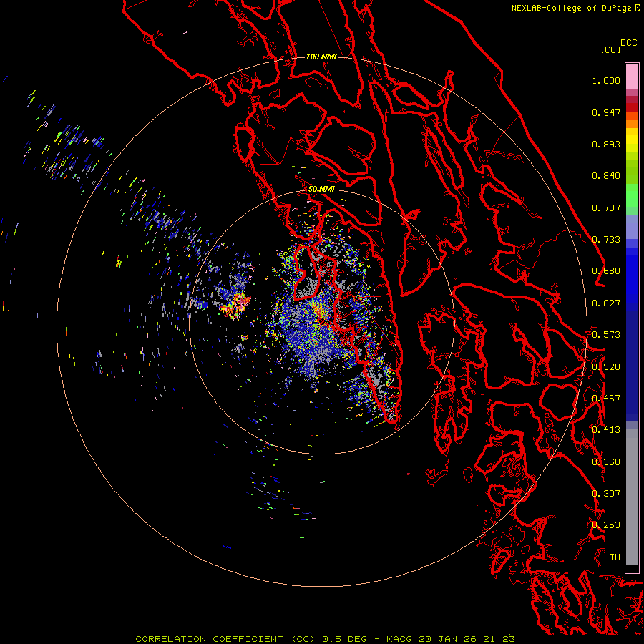
Task: Click the 0.733 color scale value
Action: 606,240
